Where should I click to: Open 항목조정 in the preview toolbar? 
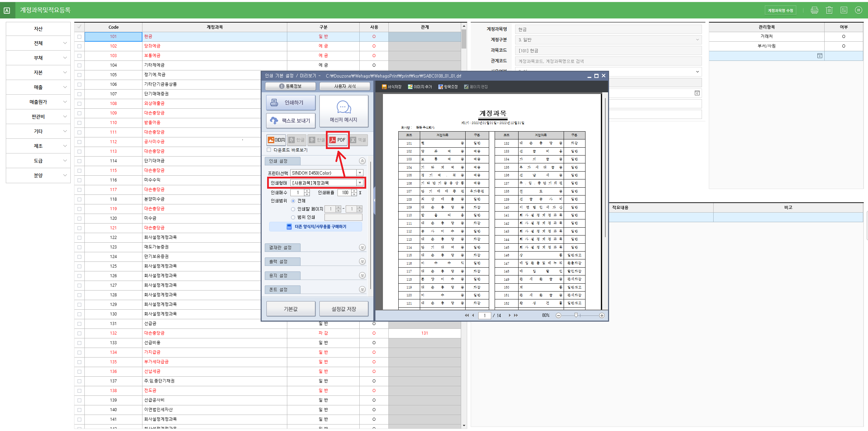(448, 87)
